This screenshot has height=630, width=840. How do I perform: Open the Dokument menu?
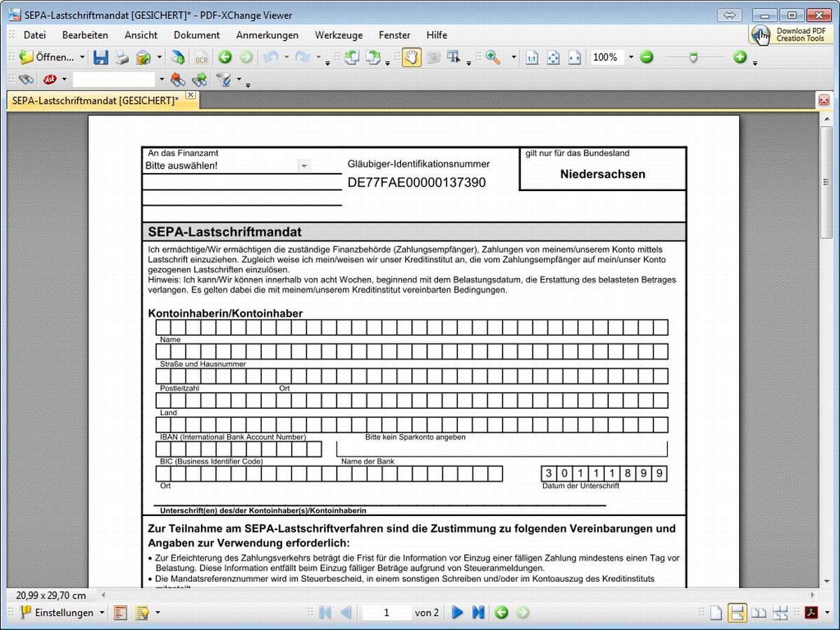pyautogui.click(x=197, y=35)
